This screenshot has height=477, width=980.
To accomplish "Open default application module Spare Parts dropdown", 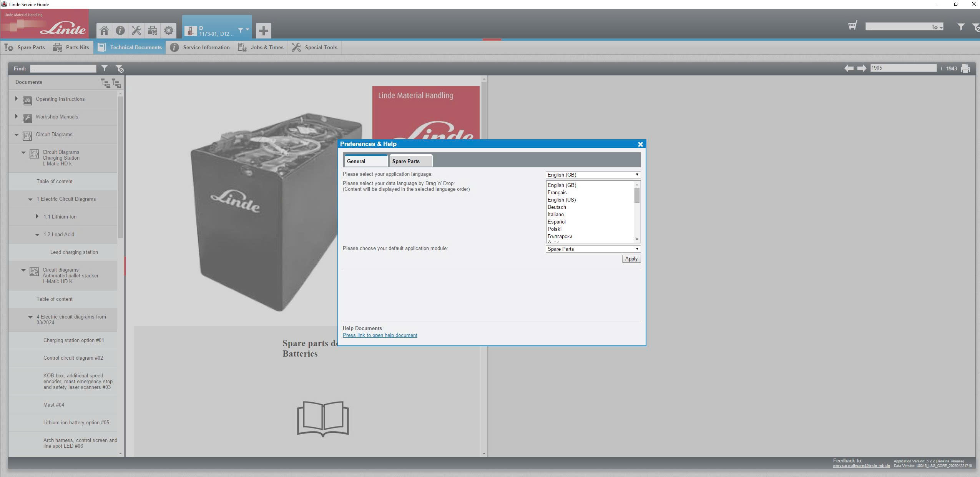I will point(593,249).
